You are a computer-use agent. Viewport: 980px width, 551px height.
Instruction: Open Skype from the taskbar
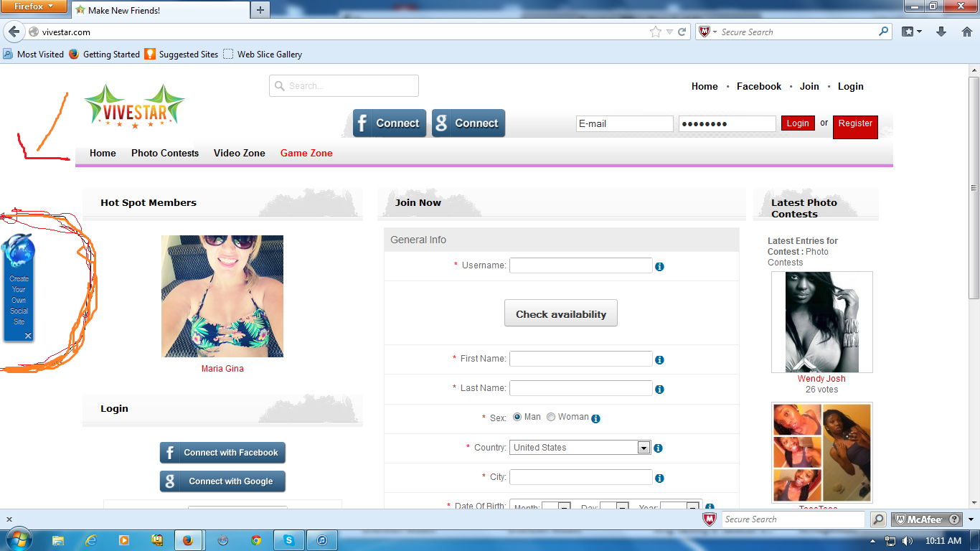[288, 540]
